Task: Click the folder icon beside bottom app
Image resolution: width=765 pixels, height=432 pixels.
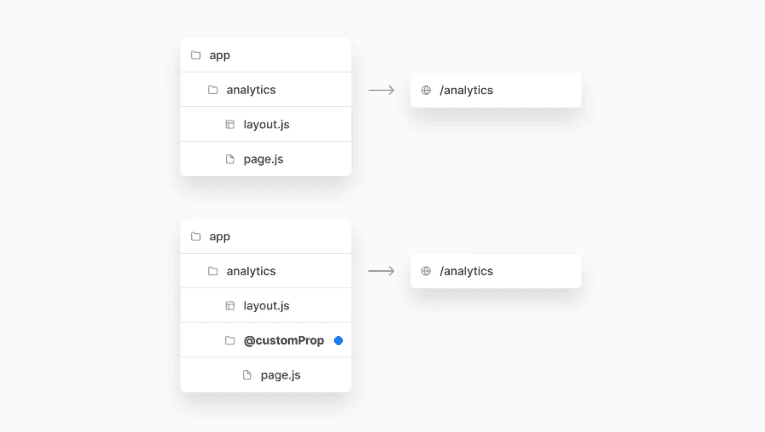Action: click(196, 237)
